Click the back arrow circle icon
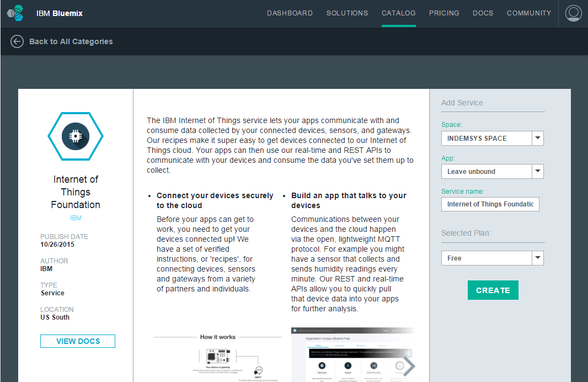The width and height of the screenshot is (588, 382). (x=17, y=41)
